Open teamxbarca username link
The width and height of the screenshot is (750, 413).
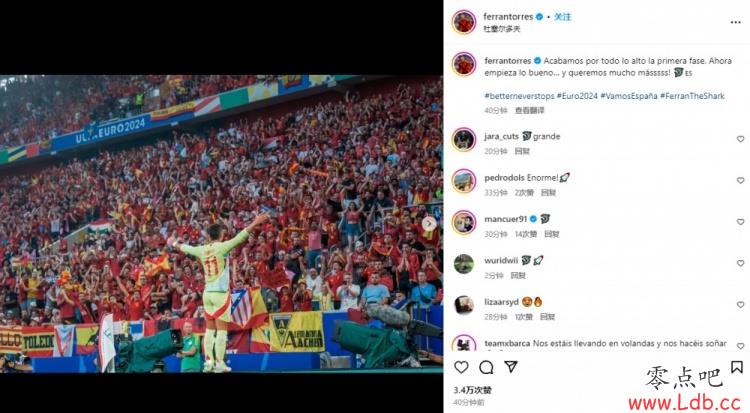[x=507, y=343]
